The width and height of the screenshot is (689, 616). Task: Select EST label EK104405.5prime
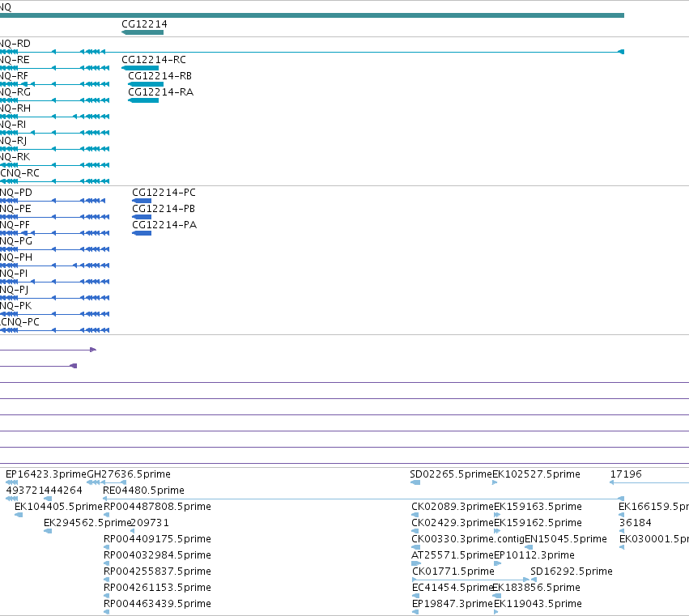[58, 507]
